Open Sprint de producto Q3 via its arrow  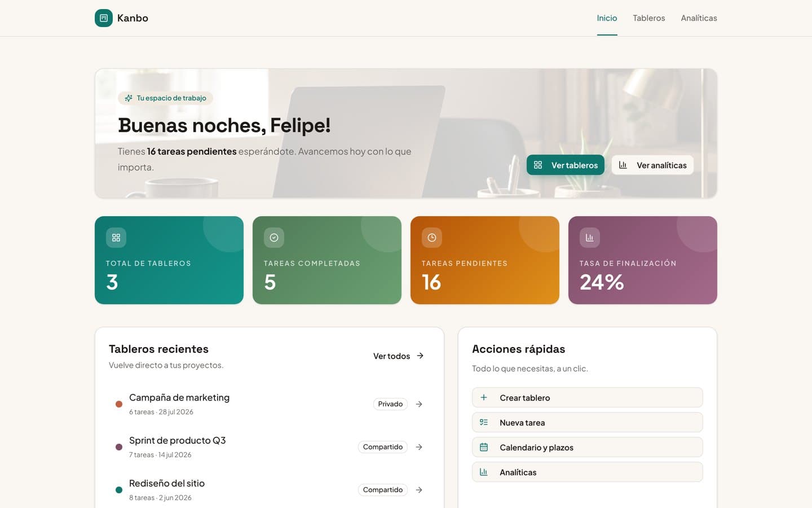click(419, 447)
